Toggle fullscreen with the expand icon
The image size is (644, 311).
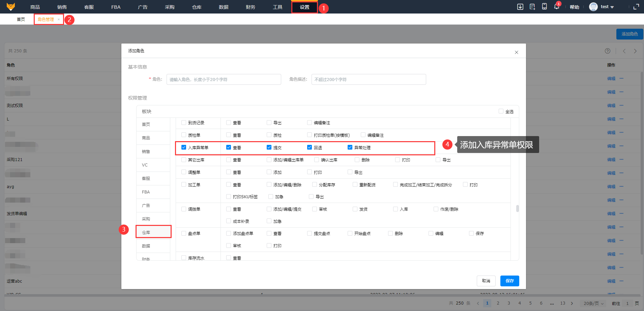pos(636,7)
